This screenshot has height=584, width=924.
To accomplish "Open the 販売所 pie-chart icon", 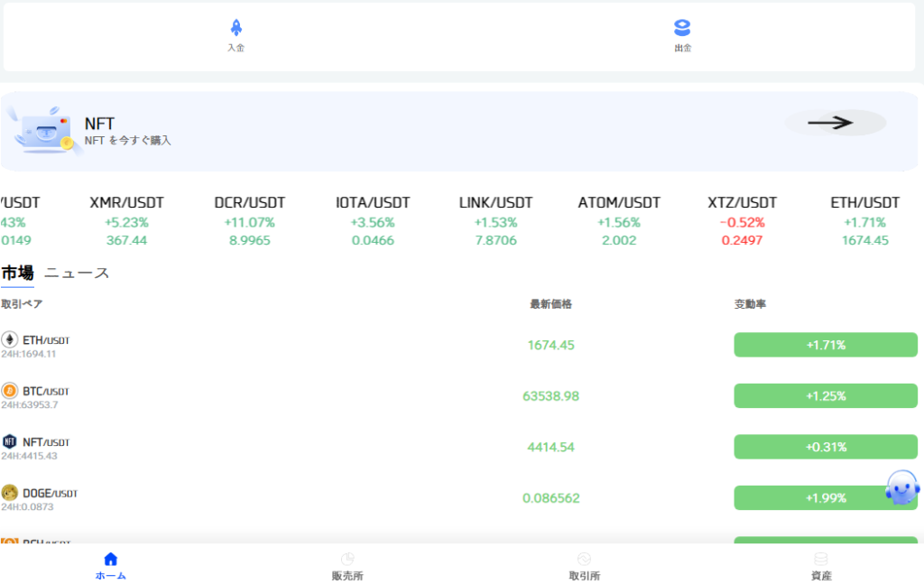I will (347, 559).
